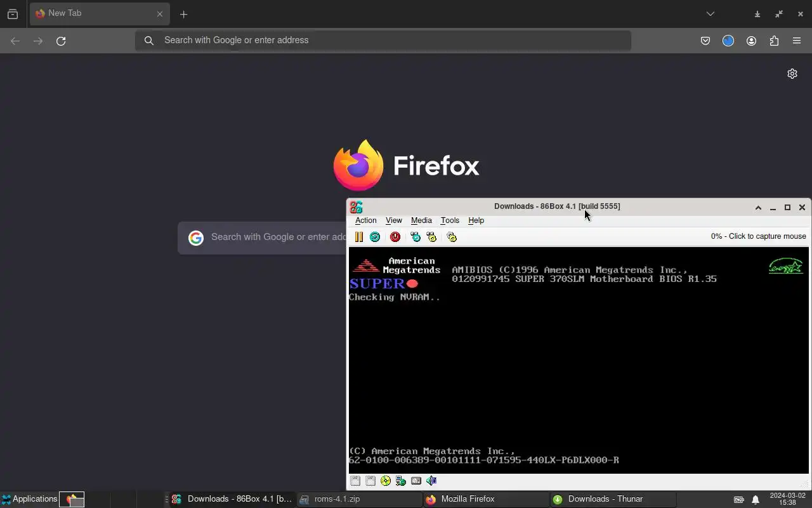
Task: Open the View menu in 86Box
Action: pyautogui.click(x=393, y=220)
